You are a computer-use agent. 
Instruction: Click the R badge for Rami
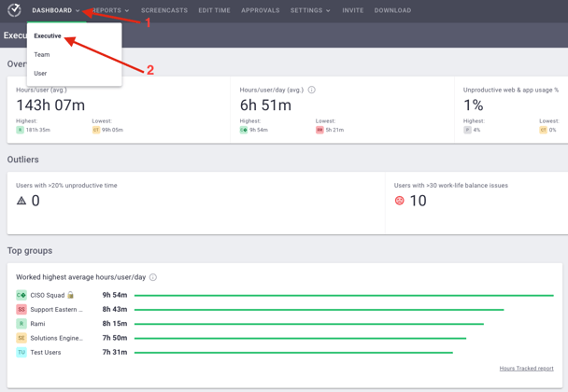[x=21, y=324]
